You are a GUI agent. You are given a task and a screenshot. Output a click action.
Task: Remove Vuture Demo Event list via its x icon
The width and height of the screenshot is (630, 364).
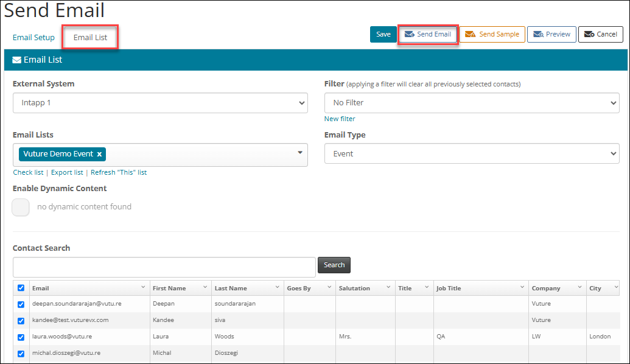coord(99,154)
